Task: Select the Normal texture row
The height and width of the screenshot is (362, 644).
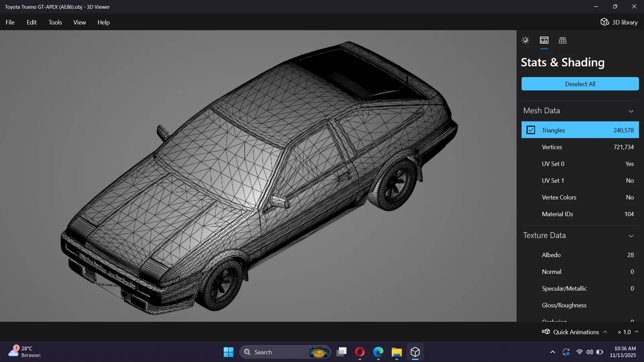Action: pyautogui.click(x=580, y=271)
